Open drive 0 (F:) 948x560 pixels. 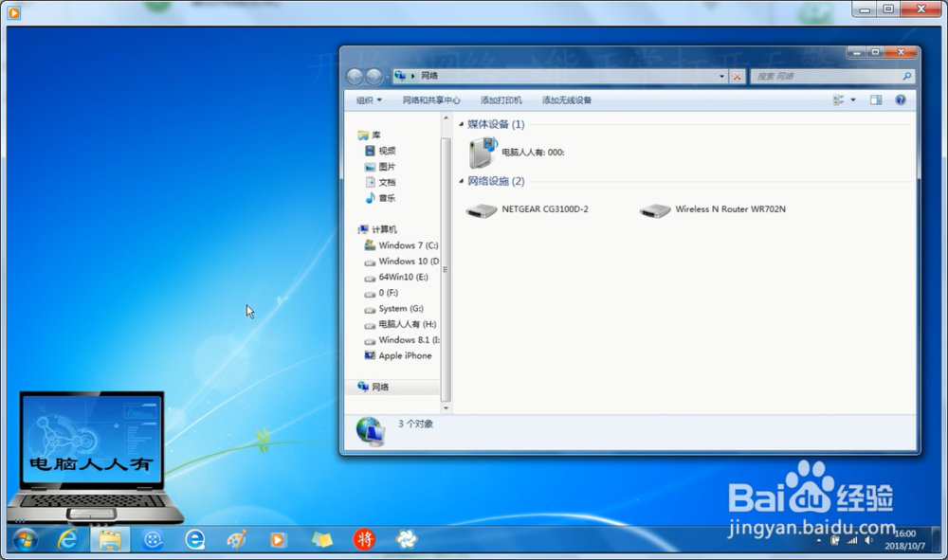[381, 293]
